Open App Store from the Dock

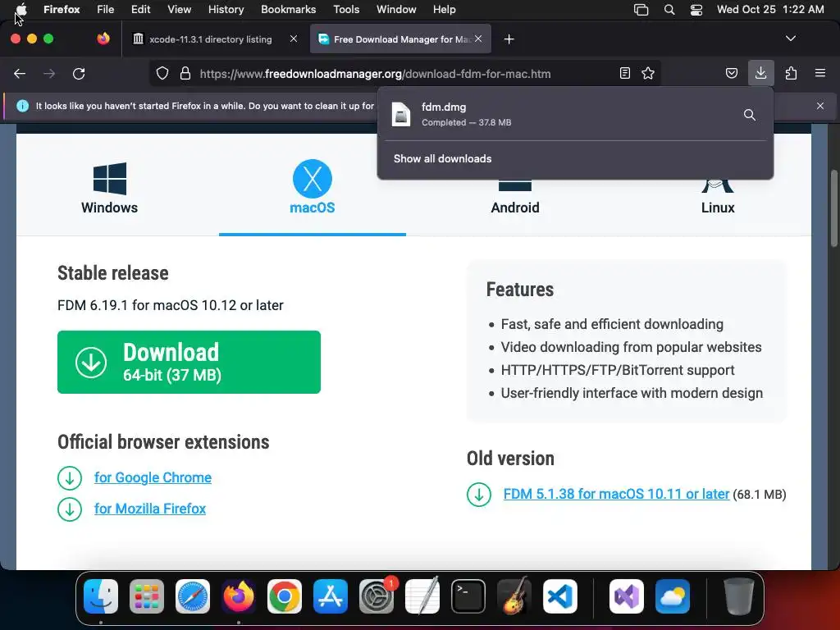(331, 596)
